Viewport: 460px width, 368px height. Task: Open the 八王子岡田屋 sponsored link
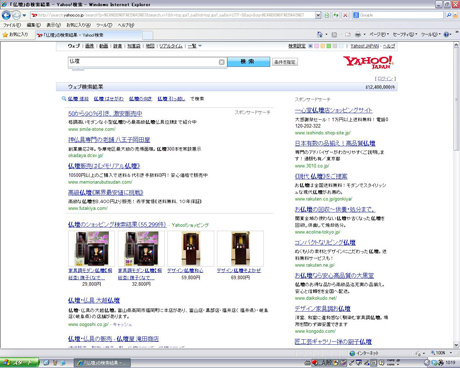point(109,140)
